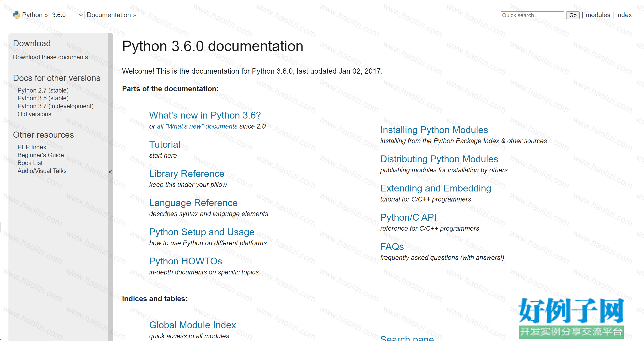Go to Python 3.5 (stable) docs
This screenshot has width=644, height=341.
[43, 98]
